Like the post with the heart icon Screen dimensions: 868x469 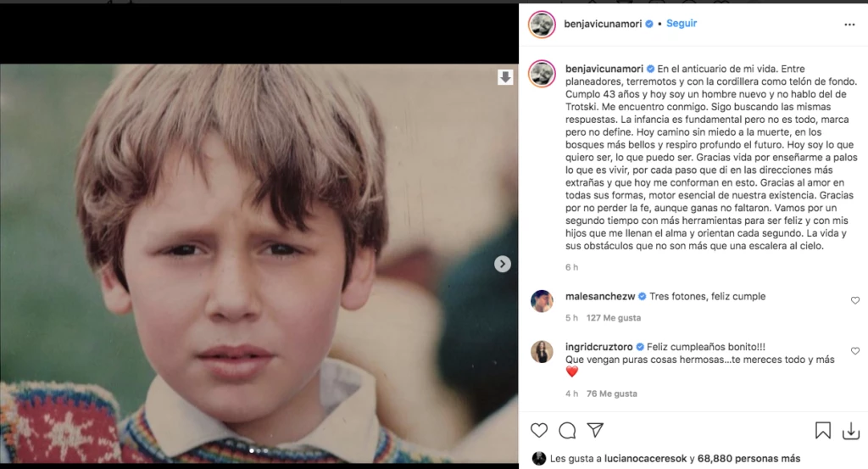(x=539, y=431)
